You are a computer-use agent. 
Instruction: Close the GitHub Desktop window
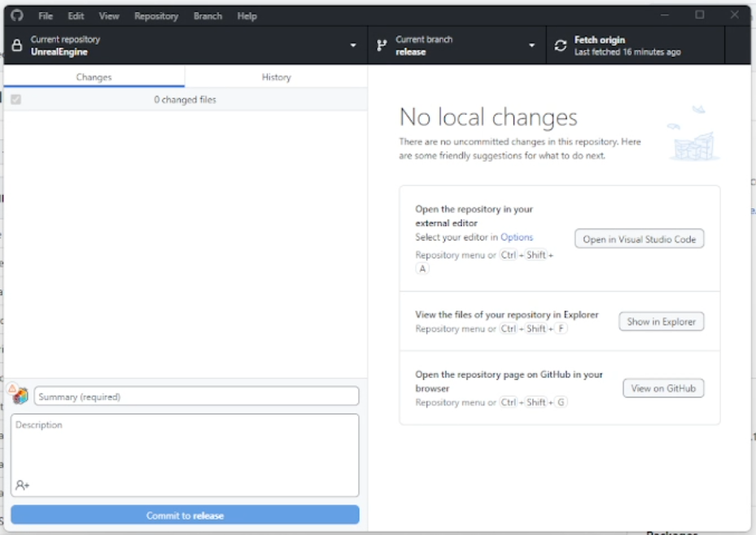coord(734,15)
